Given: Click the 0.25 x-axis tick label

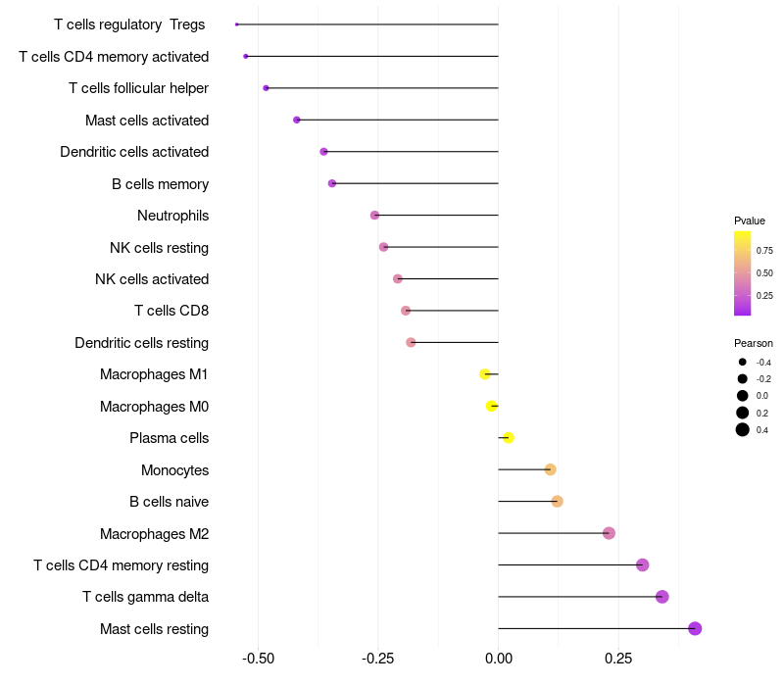Looking at the screenshot, I should (x=618, y=659).
